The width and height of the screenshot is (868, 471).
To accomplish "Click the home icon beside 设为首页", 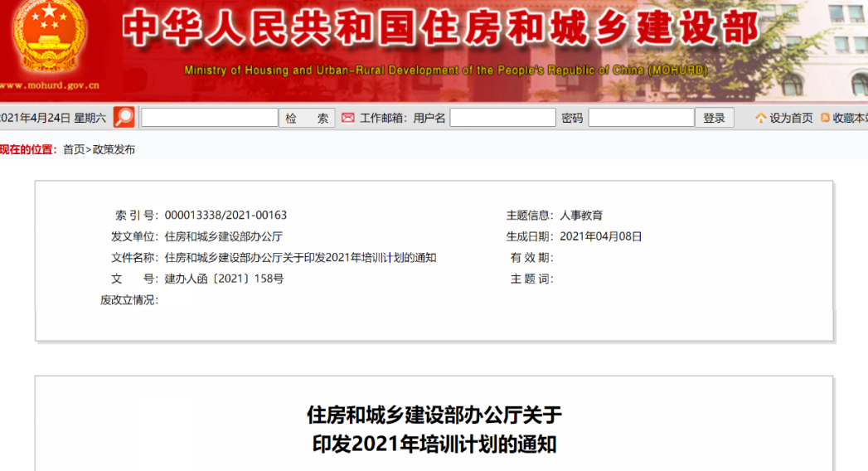I will point(760,118).
